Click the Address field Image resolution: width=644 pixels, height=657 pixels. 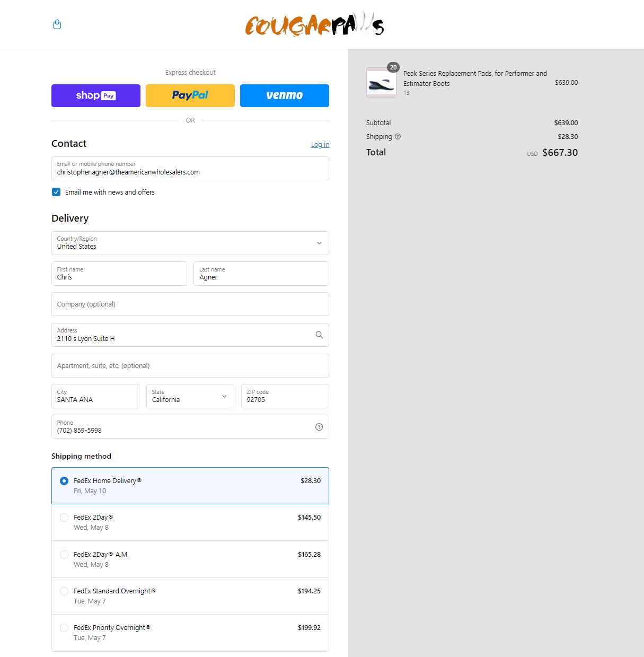tap(190, 335)
